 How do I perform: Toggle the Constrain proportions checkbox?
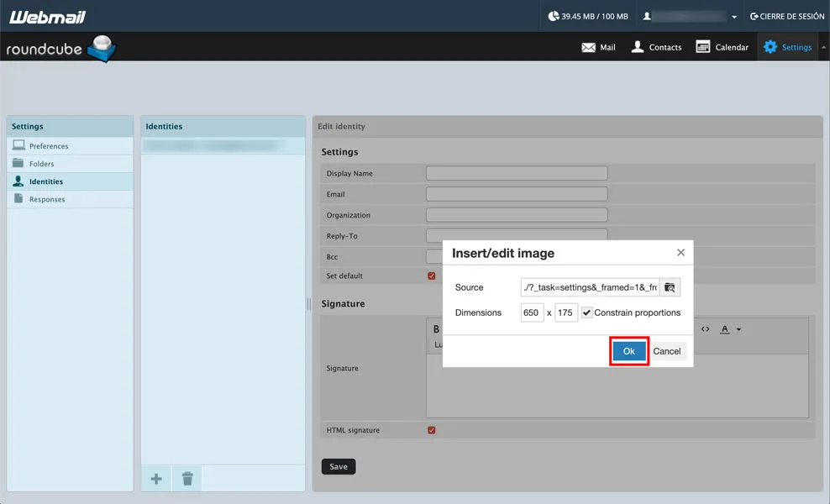coord(586,312)
